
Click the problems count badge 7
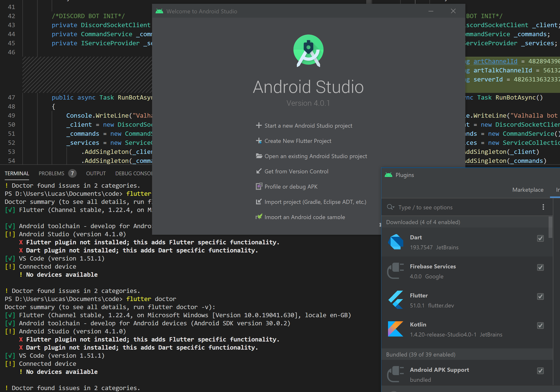click(x=72, y=173)
